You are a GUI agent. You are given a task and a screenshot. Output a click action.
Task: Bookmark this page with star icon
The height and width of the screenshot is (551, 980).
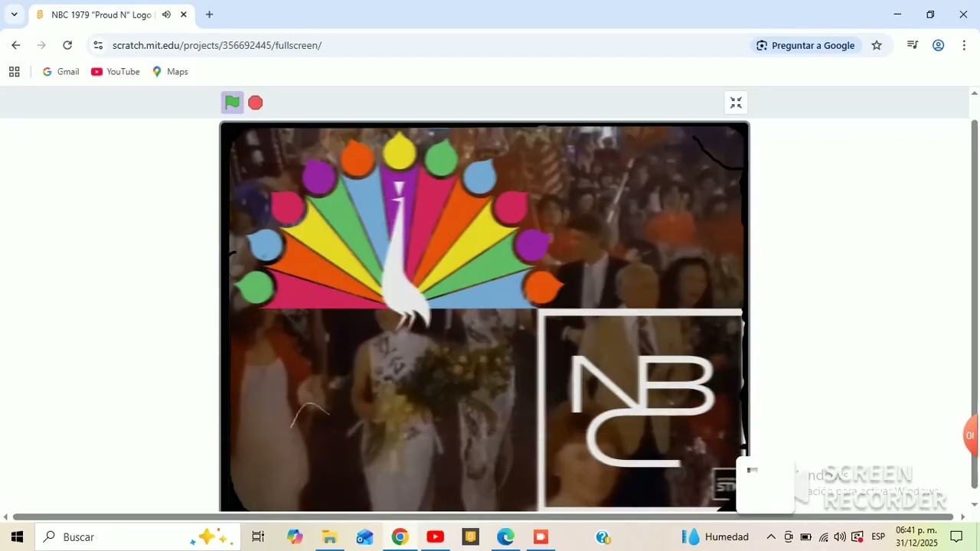(x=877, y=45)
